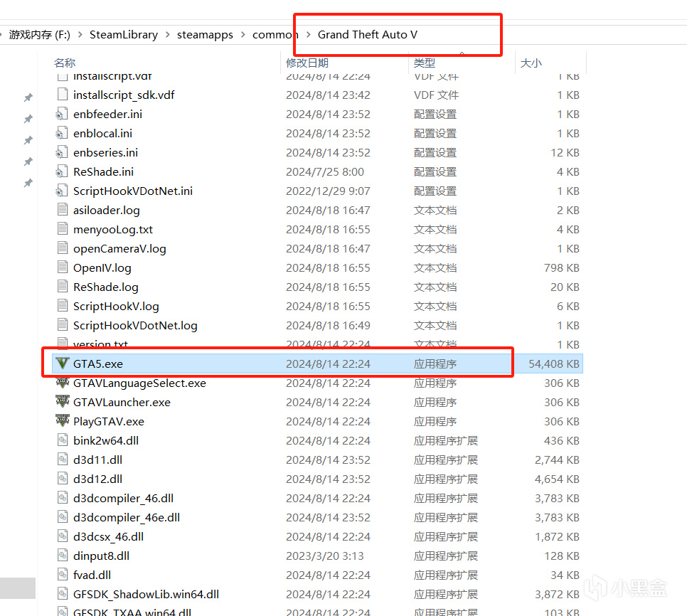Click the OpenIV.log file icon
Image resolution: width=687 pixels, height=616 pixels.
pos(63,267)
